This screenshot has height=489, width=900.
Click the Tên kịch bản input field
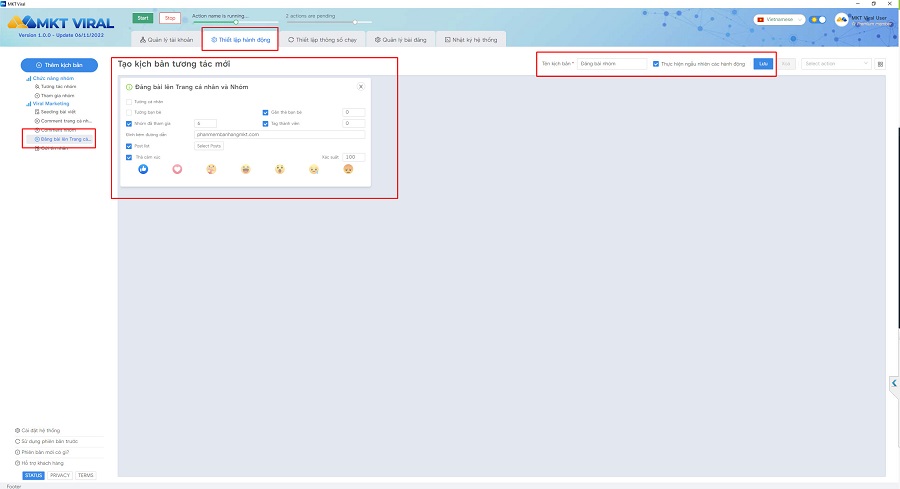coord(611,64)
